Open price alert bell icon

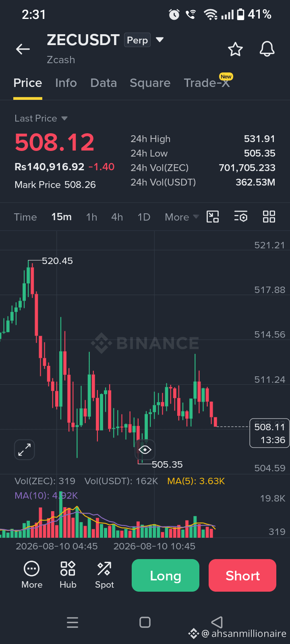[x=267, y=49]
